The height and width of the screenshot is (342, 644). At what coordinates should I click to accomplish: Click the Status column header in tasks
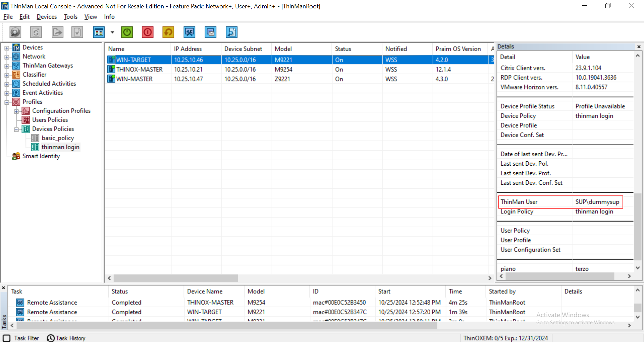click(x=120, y=291)
